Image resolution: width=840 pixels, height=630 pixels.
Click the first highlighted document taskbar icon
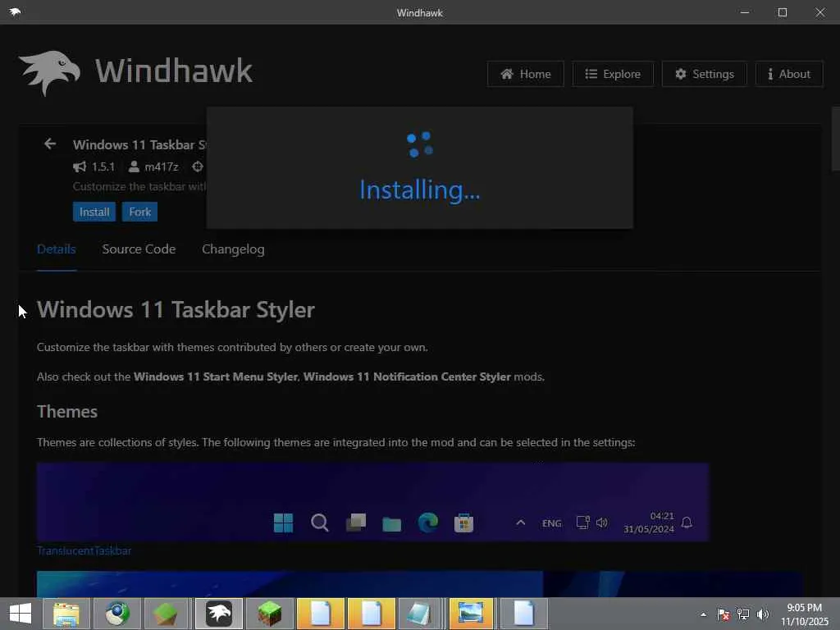tap(321, 614)
